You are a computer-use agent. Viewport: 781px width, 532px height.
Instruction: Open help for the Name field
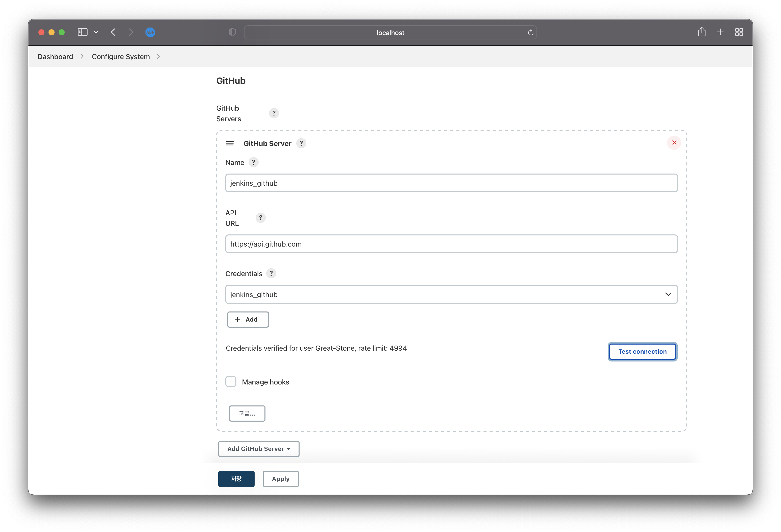pos(253,162)
